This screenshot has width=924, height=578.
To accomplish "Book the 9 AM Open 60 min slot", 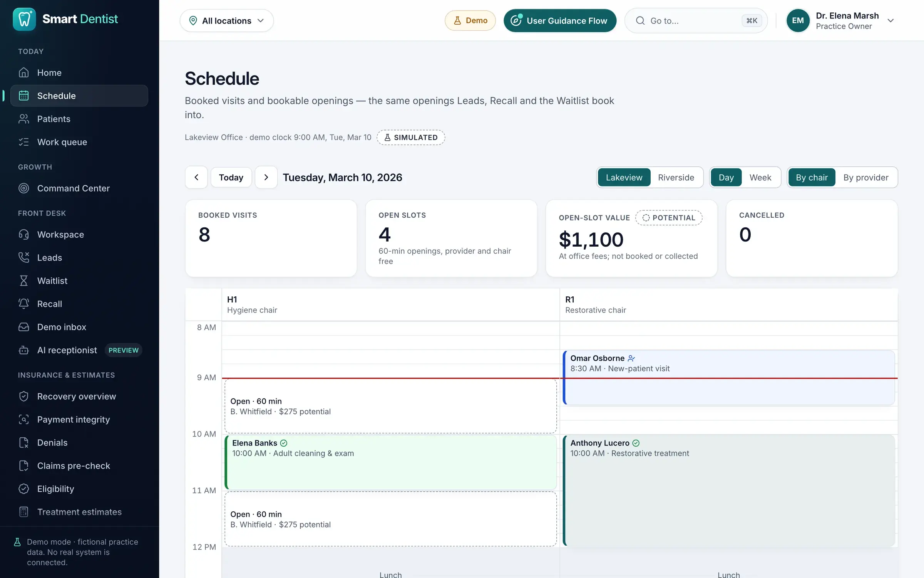I will pos(391,406).
